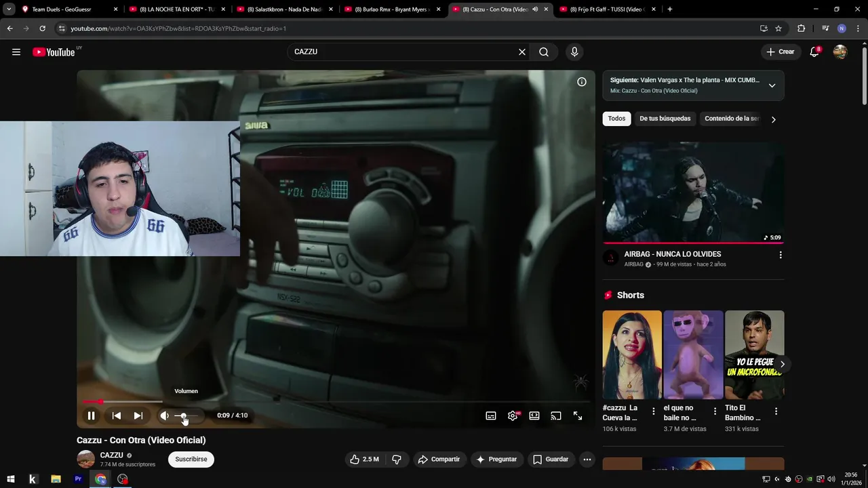
Task: Open the CAZZU channel avatar
Action: point(86,460)
